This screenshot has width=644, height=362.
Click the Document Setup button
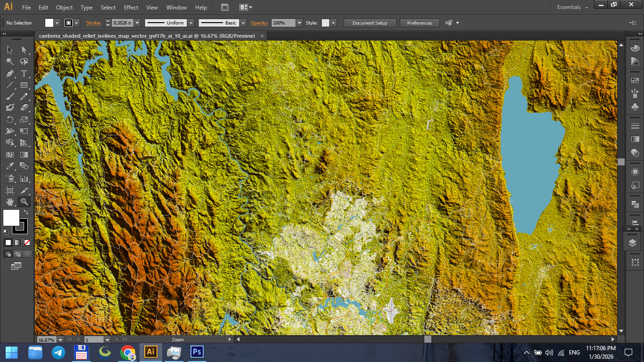[x=370, y=23]
